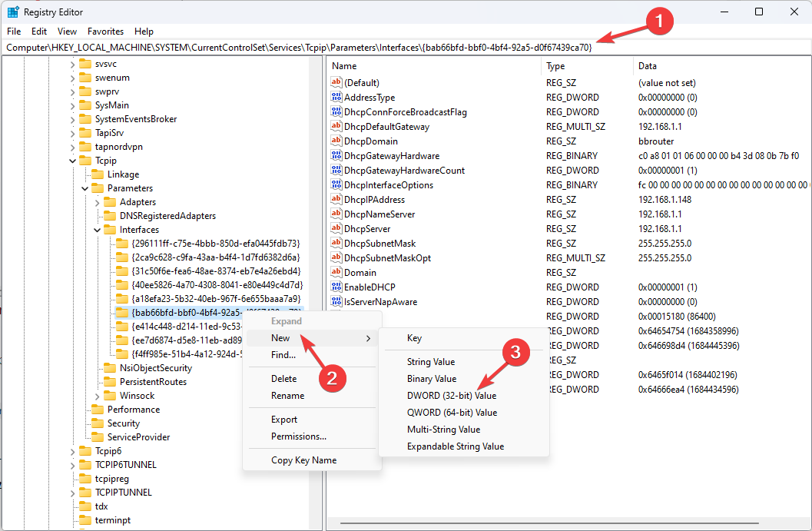This screenshot has width=812, height=531.
Task: Click the Linkage folder icon
Action: pyautogui.click(x=98, y=174)
